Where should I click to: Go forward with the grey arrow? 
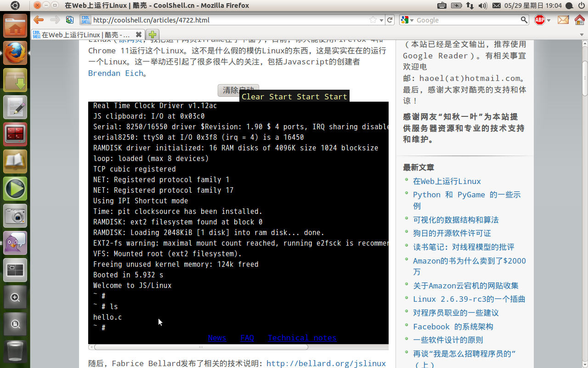[55, 20]
